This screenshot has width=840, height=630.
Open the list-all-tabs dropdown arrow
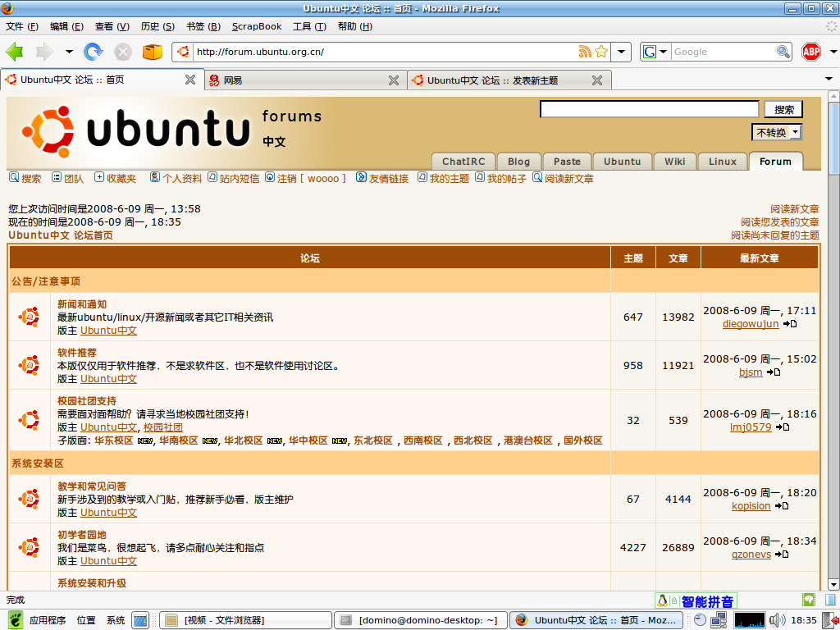(829, 80)
